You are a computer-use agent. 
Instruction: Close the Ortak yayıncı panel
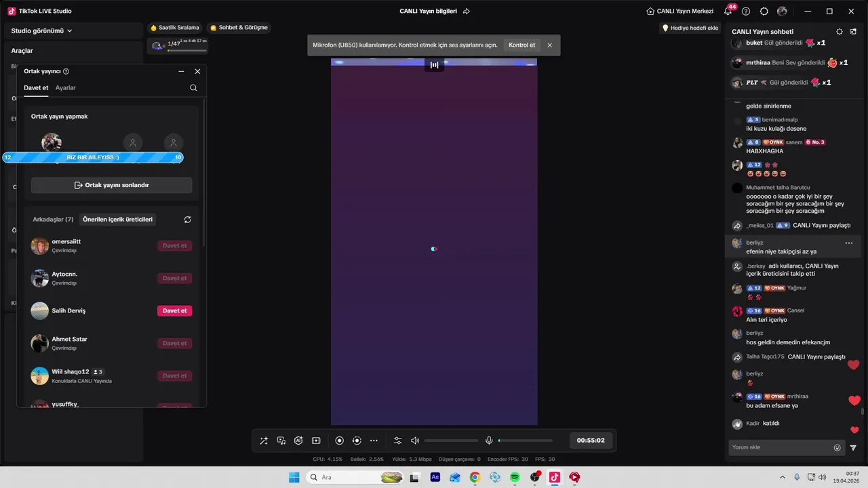[x=197, y=71]
